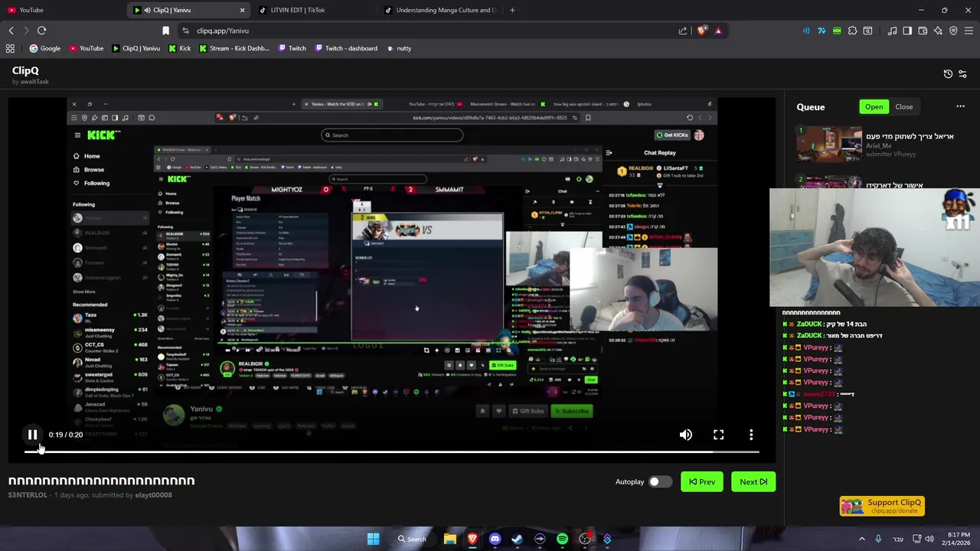Open the nutty bookmark
Image resolution: width=980 pixels, height=551 pixels.
pos(399,48)
